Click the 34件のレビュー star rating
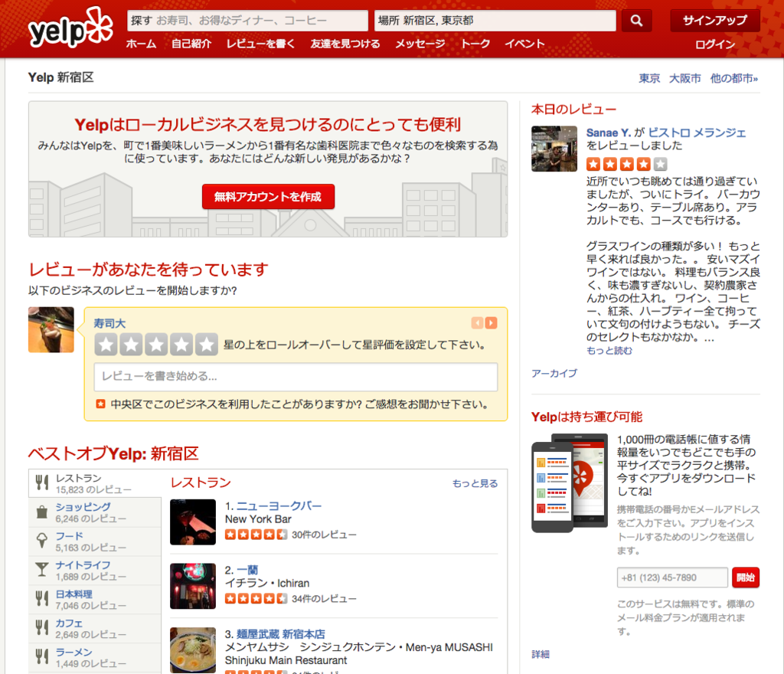The height and width of the screenshot is (674, 784). 256,598
